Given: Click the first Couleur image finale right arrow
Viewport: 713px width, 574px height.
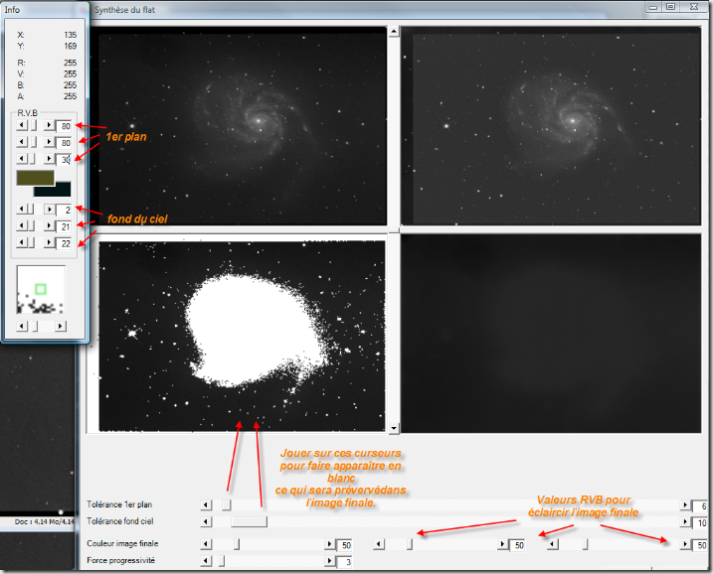Looking at the screenshot, I should click(330, 544).
